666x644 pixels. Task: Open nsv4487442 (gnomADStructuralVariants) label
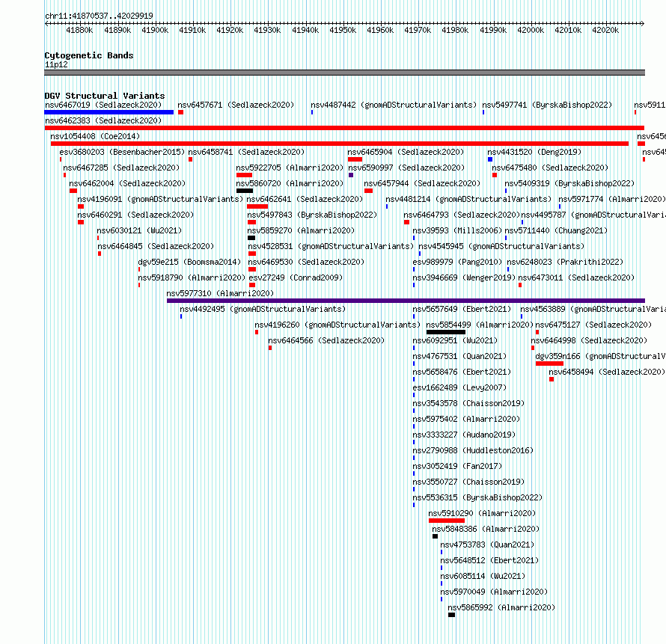[394, 105]
